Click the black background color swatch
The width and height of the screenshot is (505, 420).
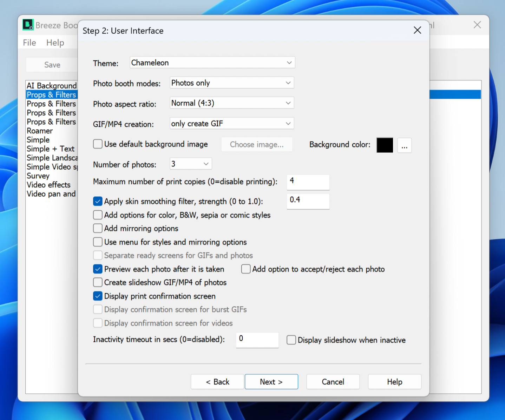click(x=385, y=145)
